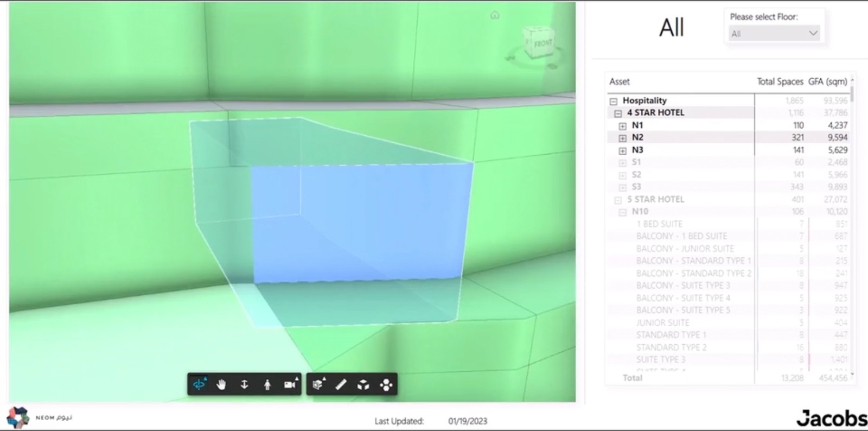Open the Please select Floor dropdown
The width and height of the screenshot is (868, 431).
click(774, 34)
